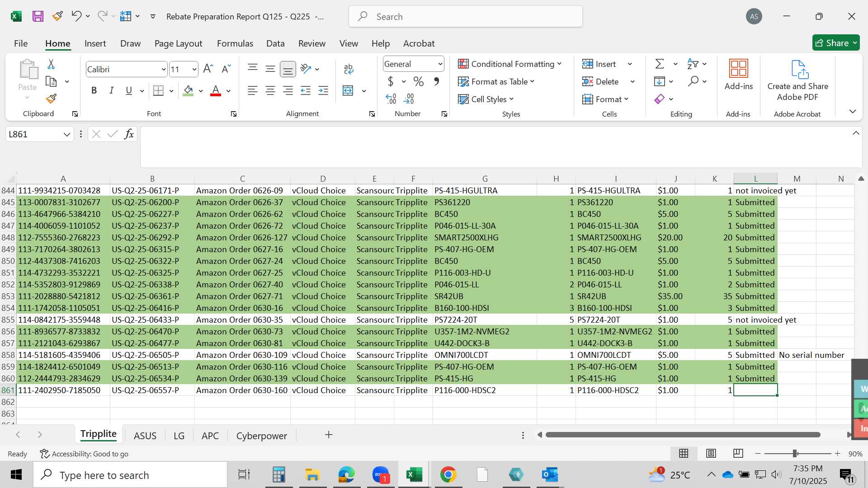Click the Borders icon

click(158, 90)
